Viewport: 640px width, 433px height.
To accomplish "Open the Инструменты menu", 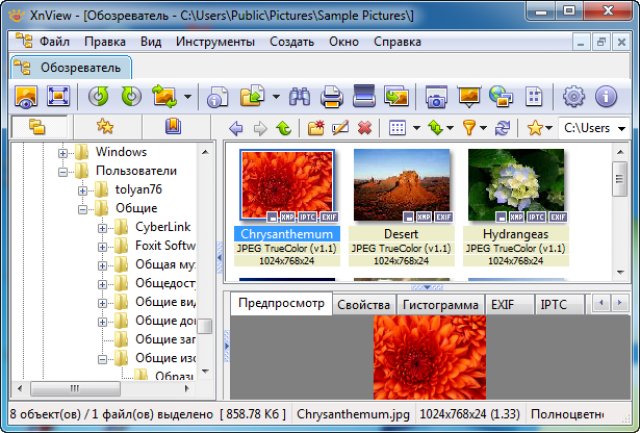I will pos(215,43).
